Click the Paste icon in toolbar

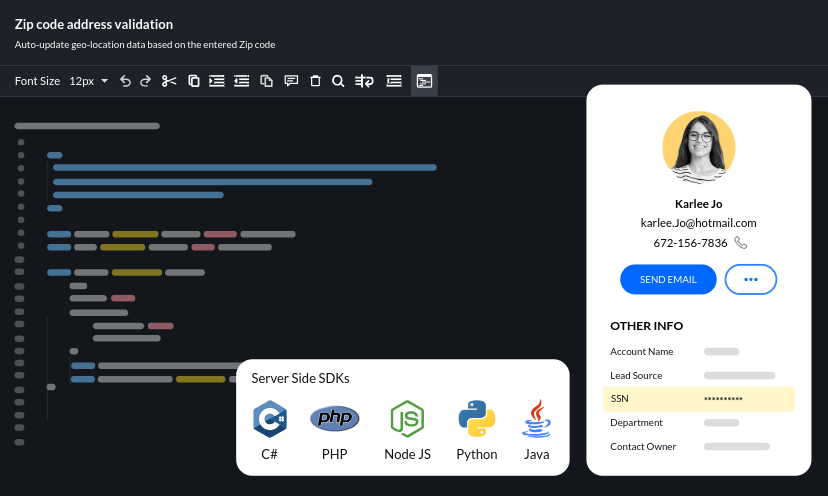tap(267, 81)
